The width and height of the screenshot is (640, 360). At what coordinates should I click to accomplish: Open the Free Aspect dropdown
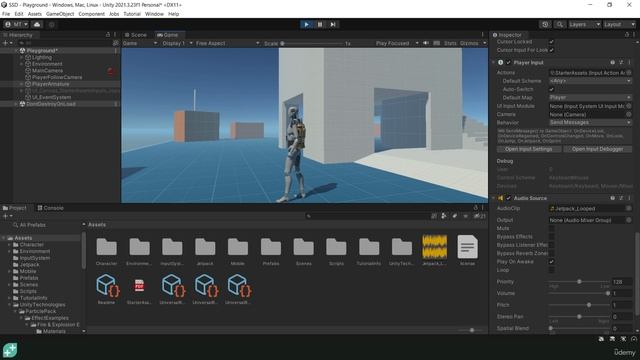pos(227,43)
